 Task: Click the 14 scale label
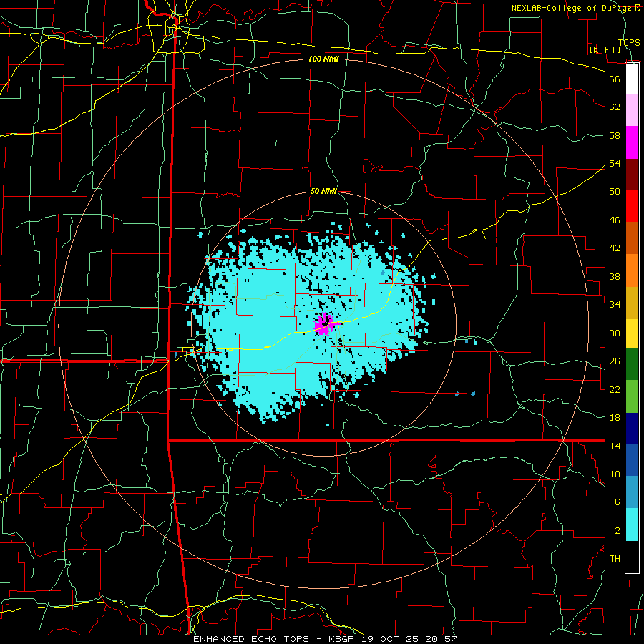(x=615, y=446)
